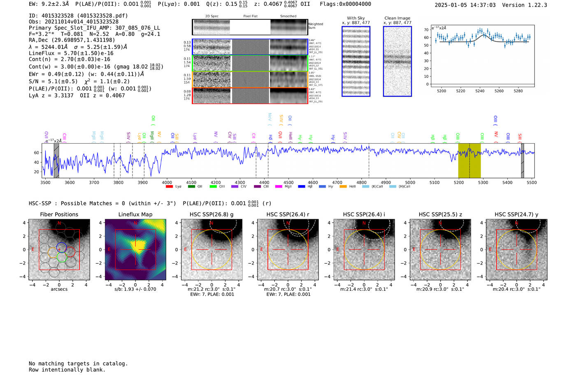Select the red-outlined fiber 2D spectrum row
This screenshot has height=392, width=576.
click(x=250, y=96)
